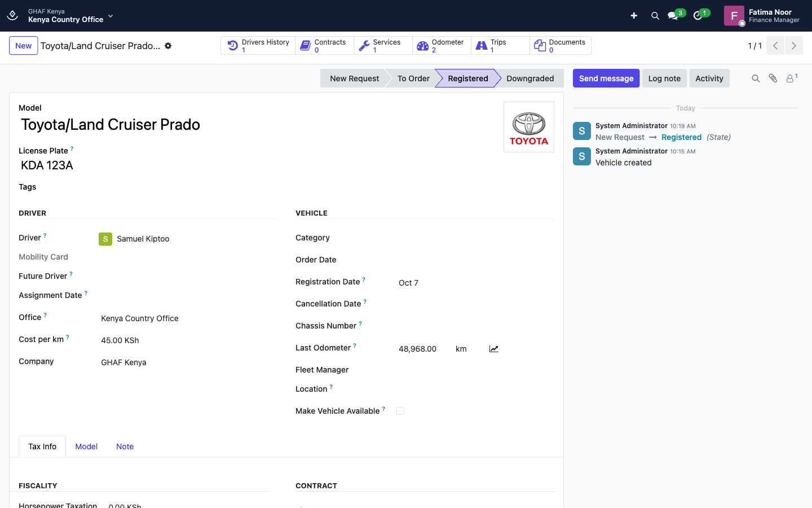Open the Company field GHAF Kenya
This screenshot has height=508, width=812.
click(x=123, y=362)
